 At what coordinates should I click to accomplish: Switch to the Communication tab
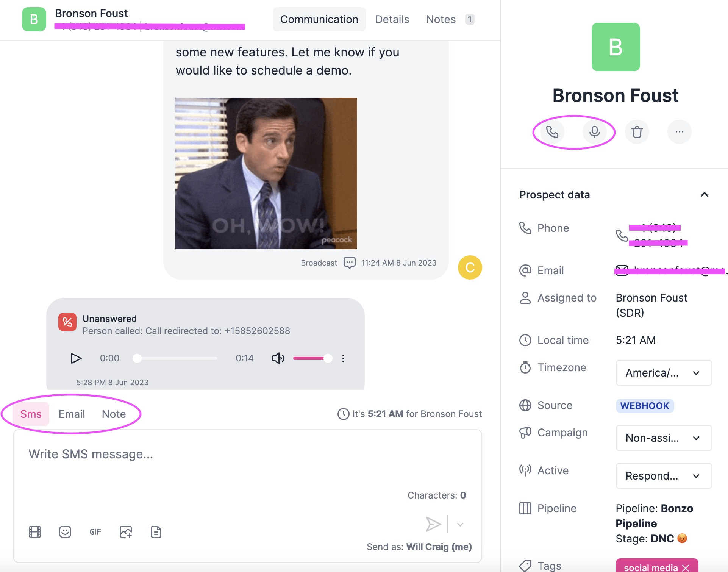click(x=319, y=19)
